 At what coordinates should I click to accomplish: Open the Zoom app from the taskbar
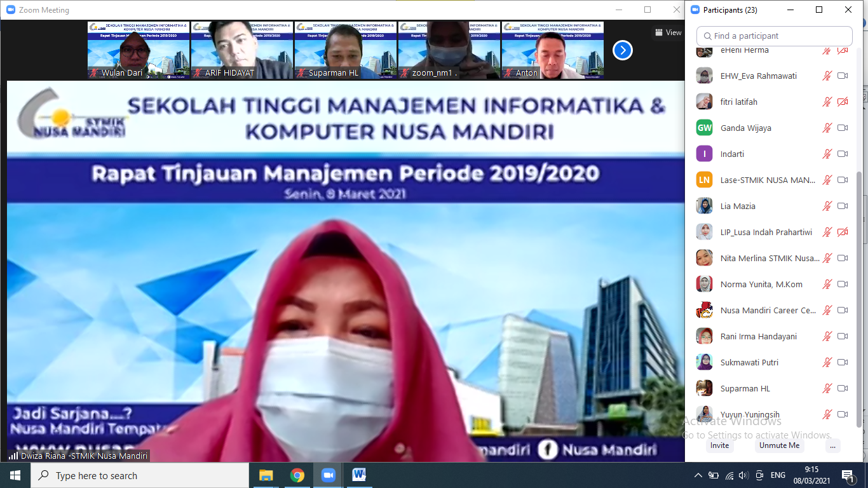328,475
